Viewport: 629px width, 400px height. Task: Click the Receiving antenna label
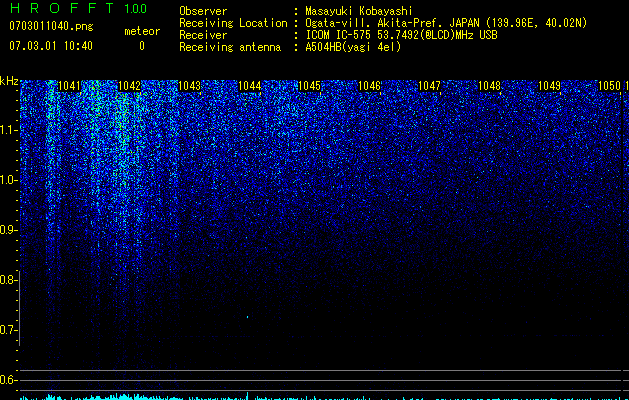click(x=230, y=47)
